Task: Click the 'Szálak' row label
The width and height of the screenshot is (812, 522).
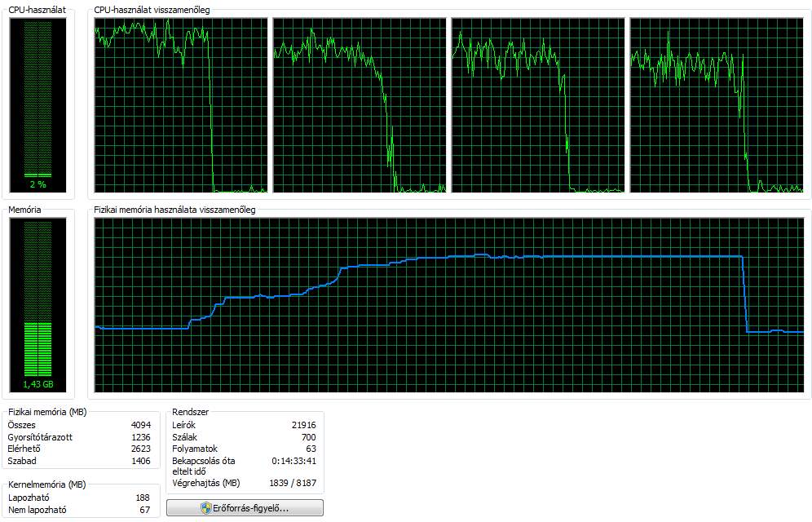Action: [x=185, y=437]
